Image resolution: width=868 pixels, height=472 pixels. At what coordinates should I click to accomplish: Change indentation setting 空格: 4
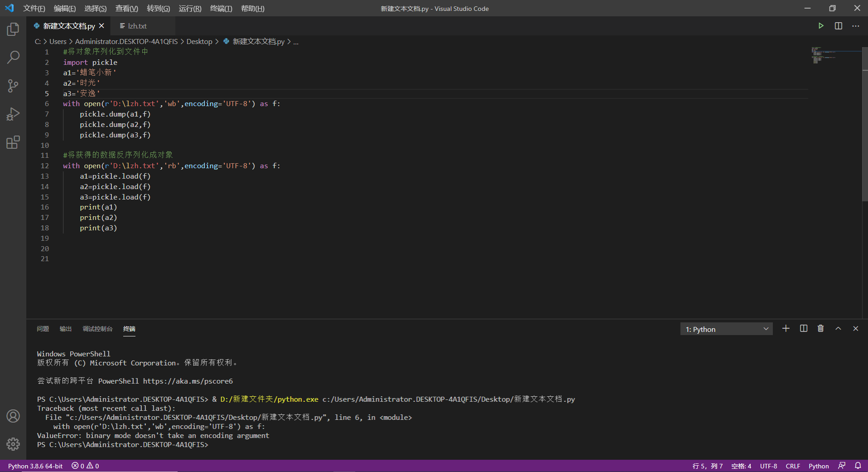coord(741,466)
